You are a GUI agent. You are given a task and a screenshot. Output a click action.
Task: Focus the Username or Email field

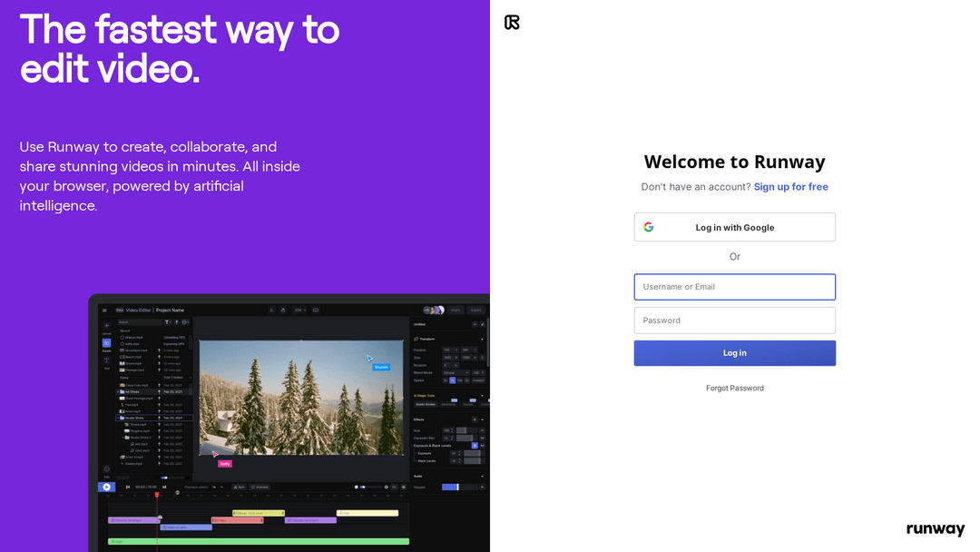point(734,287)
